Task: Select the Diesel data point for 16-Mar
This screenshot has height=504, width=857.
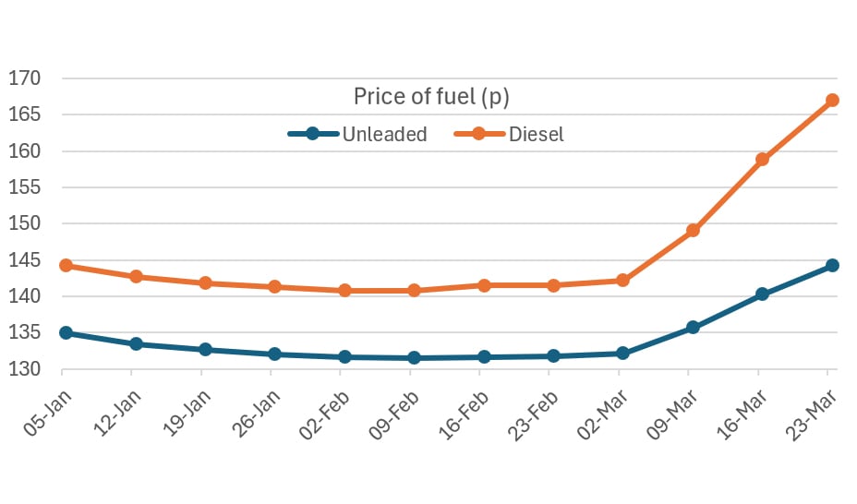Action: point(762,159)
